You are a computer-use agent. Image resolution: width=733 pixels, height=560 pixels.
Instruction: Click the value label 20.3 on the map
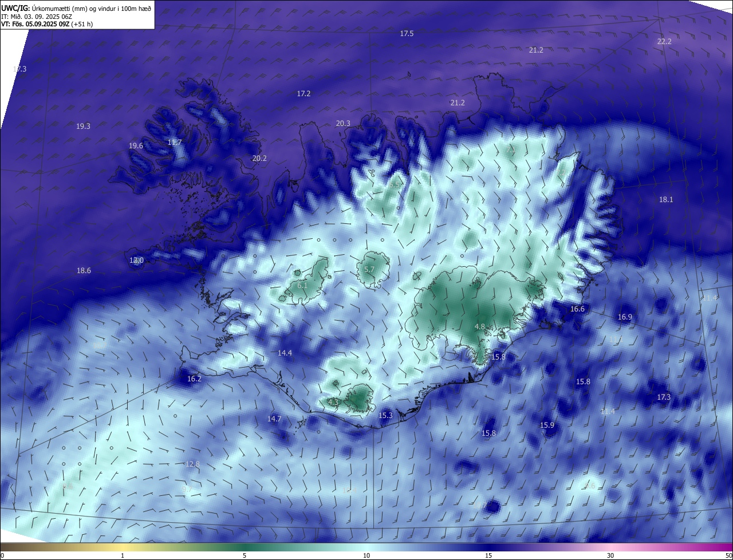(343, 123)
